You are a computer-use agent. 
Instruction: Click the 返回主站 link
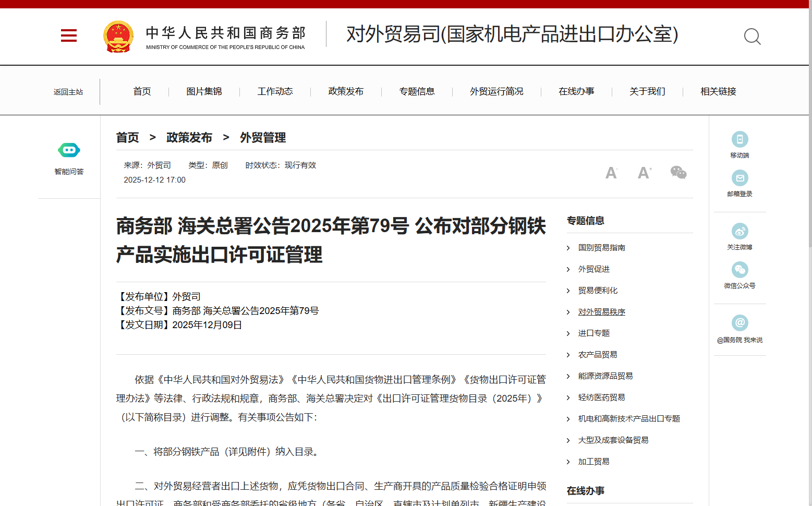click(x=68, y=91)
